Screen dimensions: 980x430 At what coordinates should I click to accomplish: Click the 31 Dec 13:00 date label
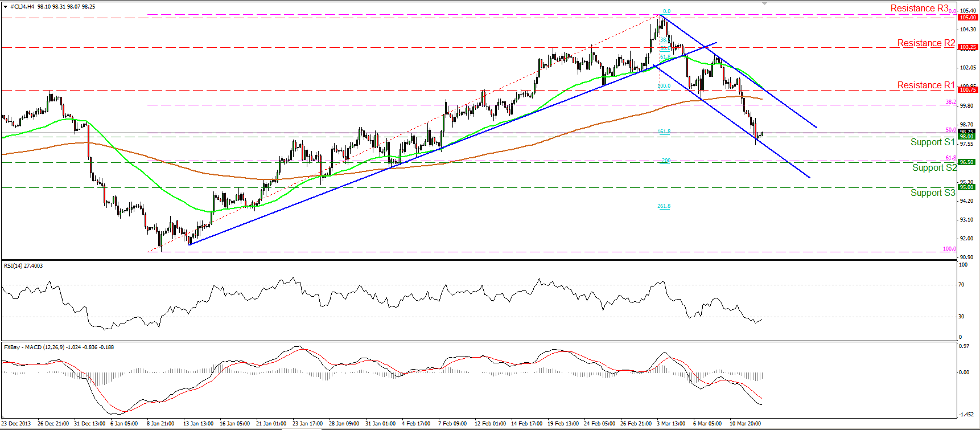[x=89, y=424]
